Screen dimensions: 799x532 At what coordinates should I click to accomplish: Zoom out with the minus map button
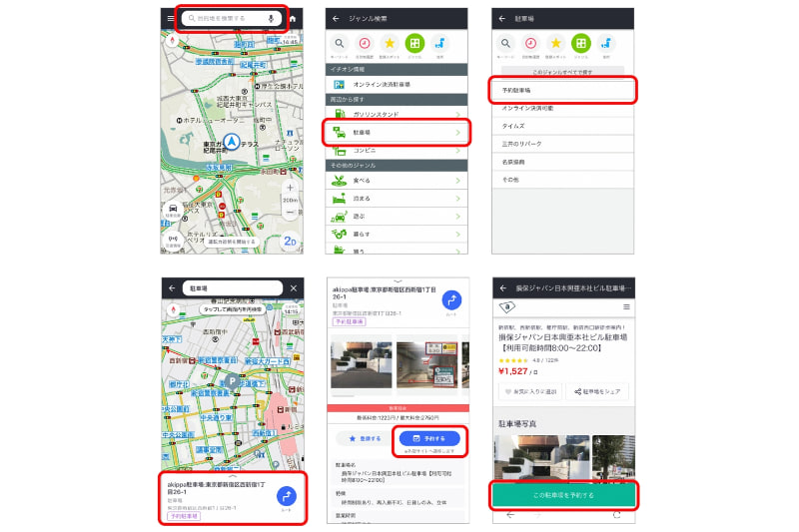(x=290, y=212)
